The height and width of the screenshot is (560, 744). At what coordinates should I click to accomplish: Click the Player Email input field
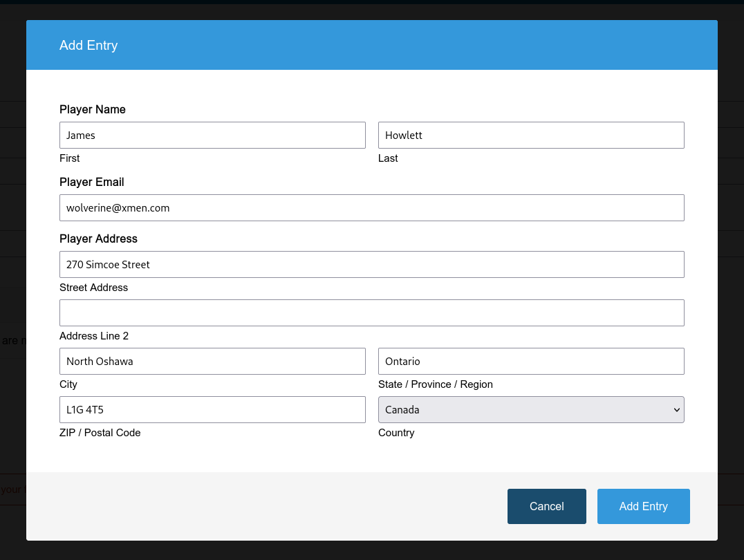pos(371,208)
